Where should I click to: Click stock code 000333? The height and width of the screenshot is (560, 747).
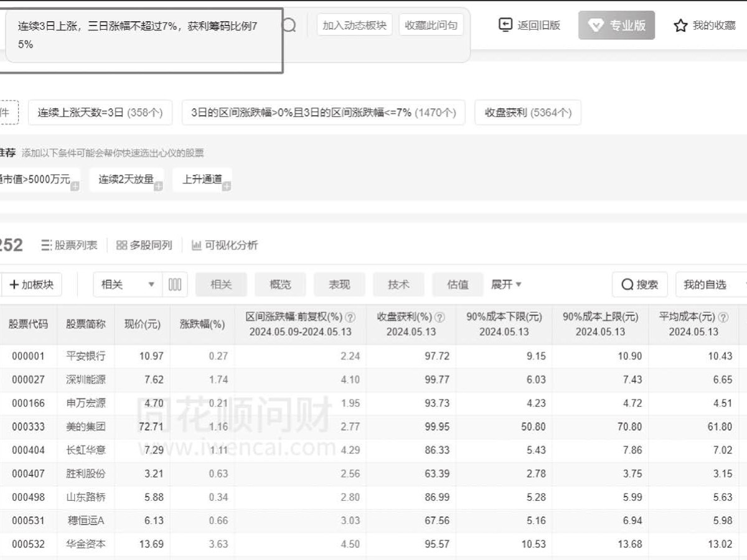[28, 427]
